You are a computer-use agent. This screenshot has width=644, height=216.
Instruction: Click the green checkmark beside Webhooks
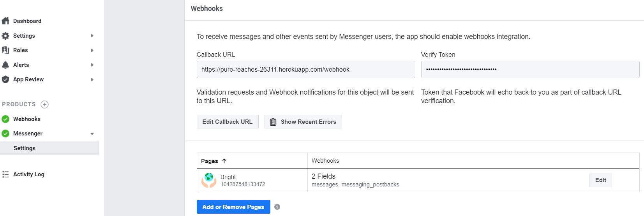coord(5,119)
